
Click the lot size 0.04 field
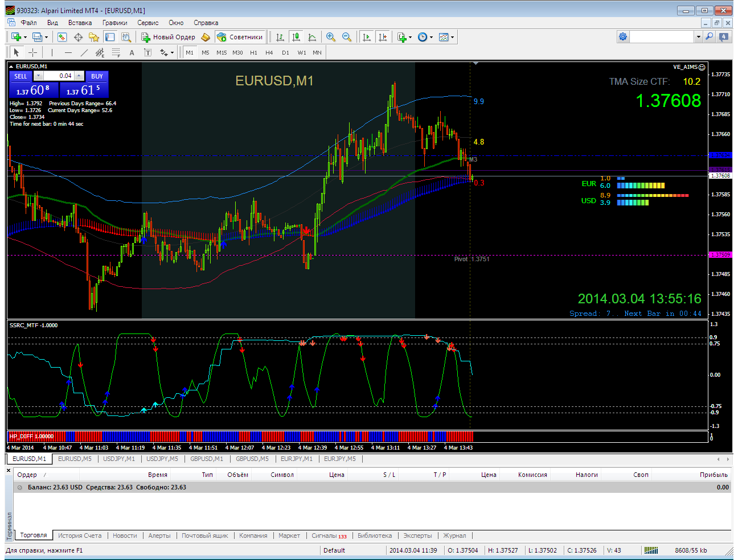(x=59, y=76)
